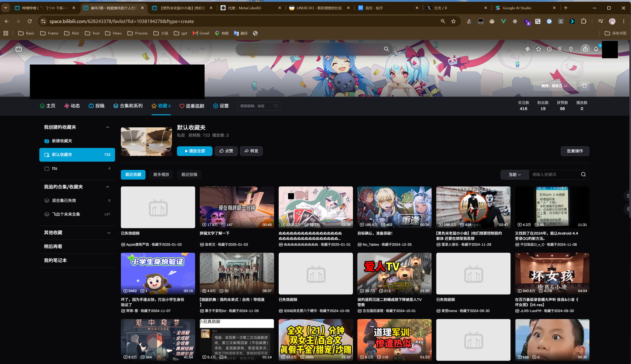
Task: Open the 所有书签 bookmarks folder
Action: coord(616,33)
